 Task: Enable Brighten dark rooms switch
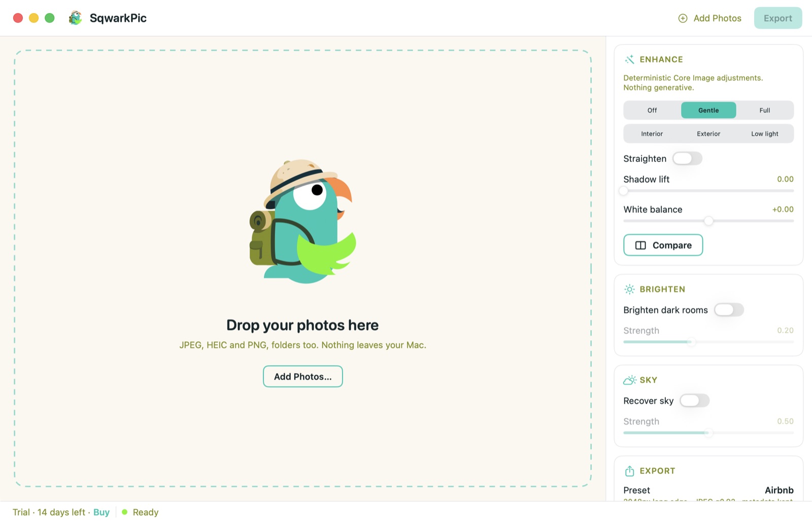tap(729, 310)
